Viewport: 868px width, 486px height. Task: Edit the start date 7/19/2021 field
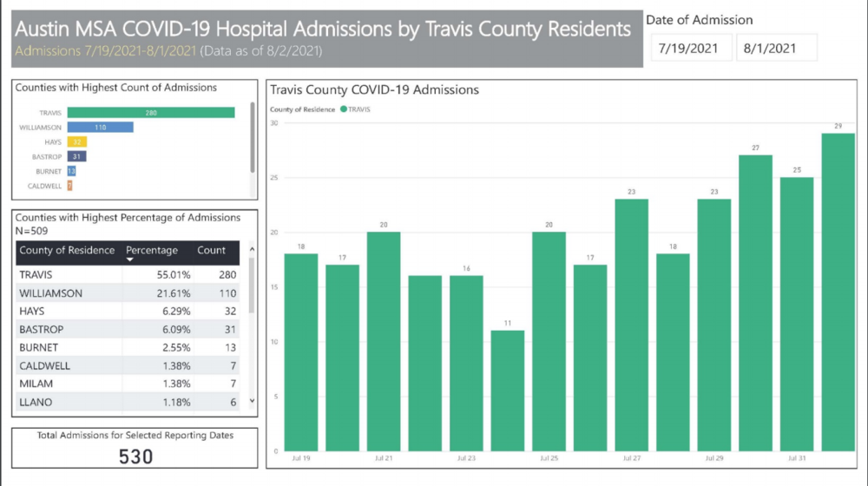point(689,49)
